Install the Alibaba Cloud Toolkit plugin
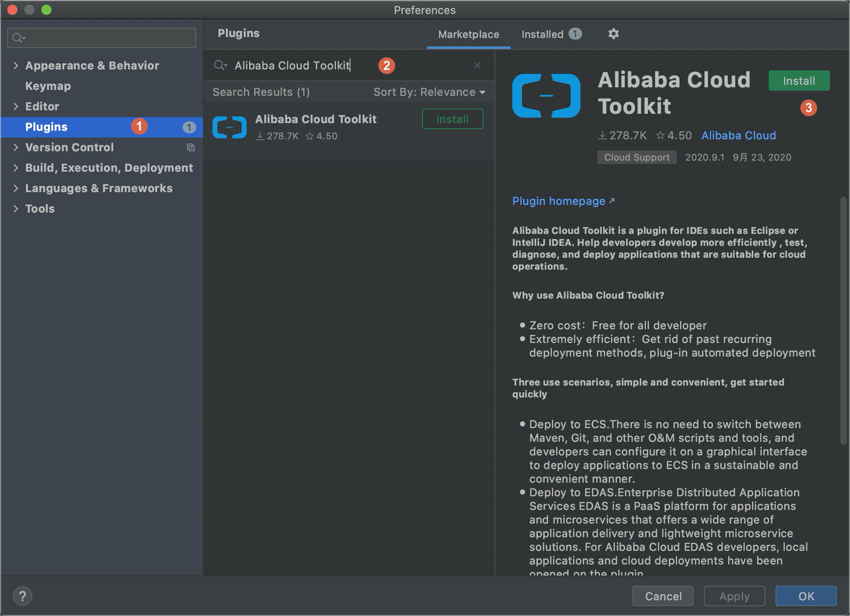Image resolution: width=850 pixels, height=616 pixels. [x=798, y=80]
